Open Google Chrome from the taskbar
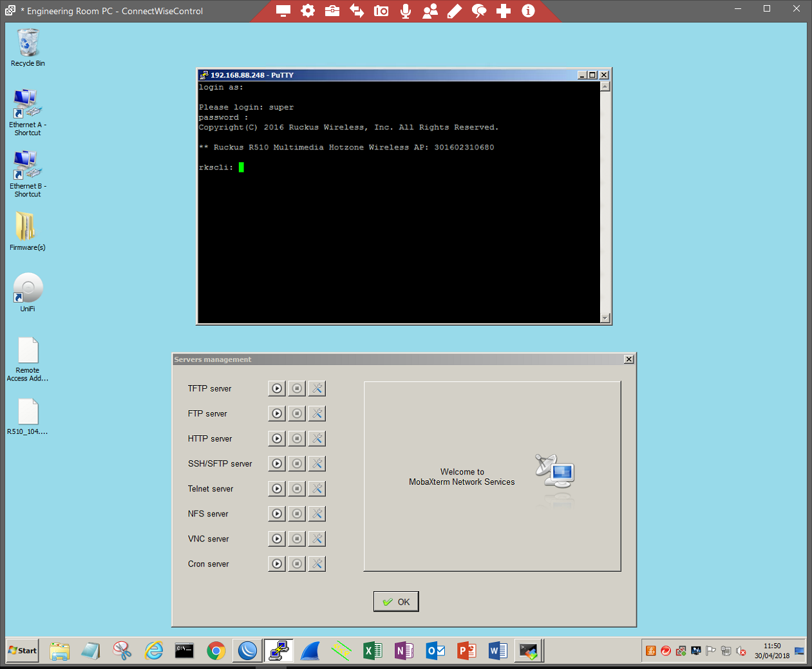Image resolution: width=812 pixels, height=669 pixels. point(216,651)
